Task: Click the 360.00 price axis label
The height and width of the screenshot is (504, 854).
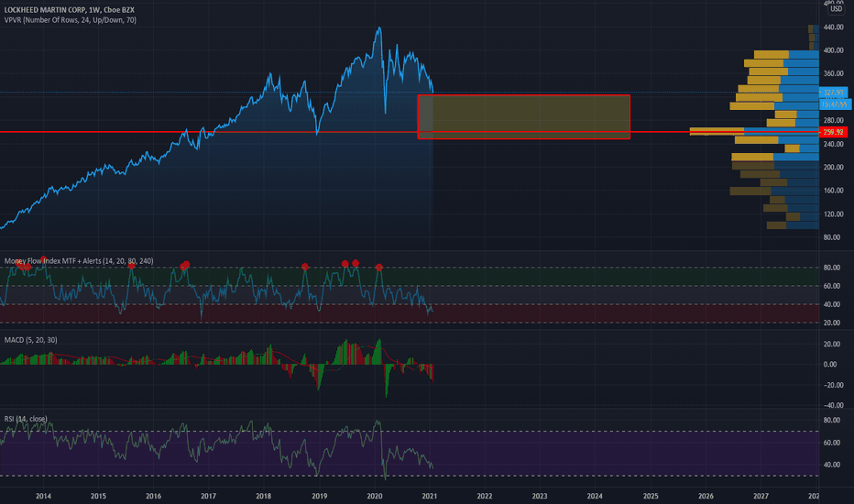Action: [x=833, y=73]
